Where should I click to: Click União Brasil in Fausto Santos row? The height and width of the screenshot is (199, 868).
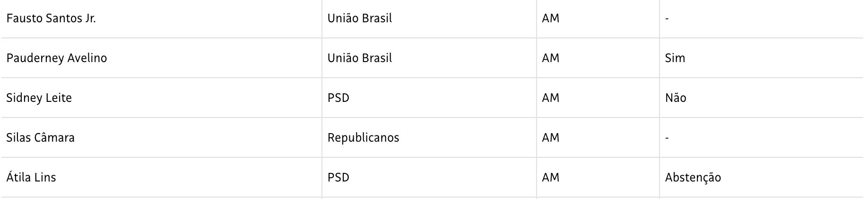[x=360, y=18]
